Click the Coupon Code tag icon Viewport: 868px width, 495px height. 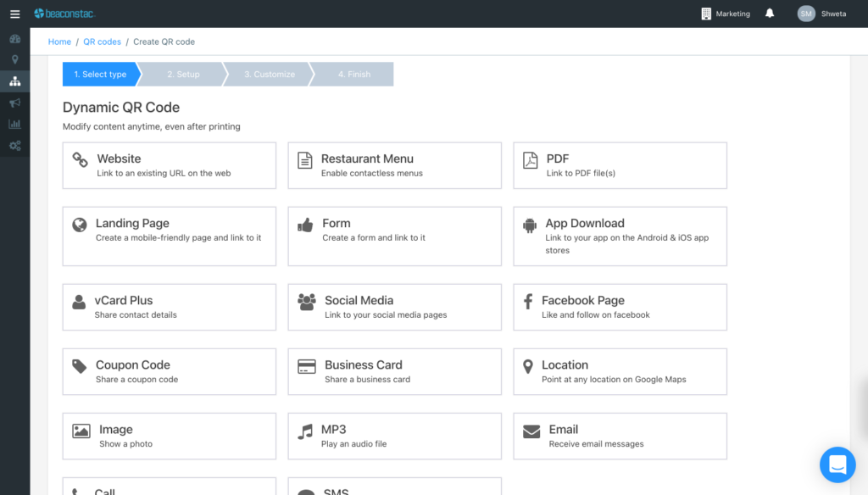pos(80,366)
